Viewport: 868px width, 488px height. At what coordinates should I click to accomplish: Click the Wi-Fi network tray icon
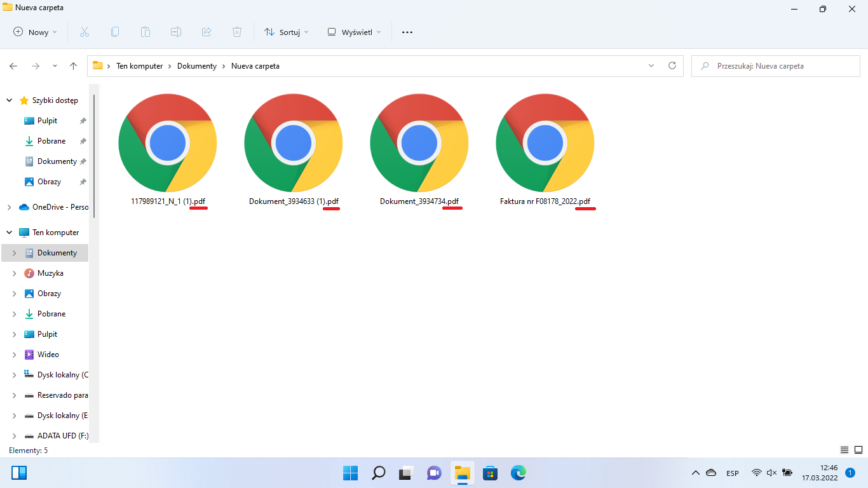point(757,473)
